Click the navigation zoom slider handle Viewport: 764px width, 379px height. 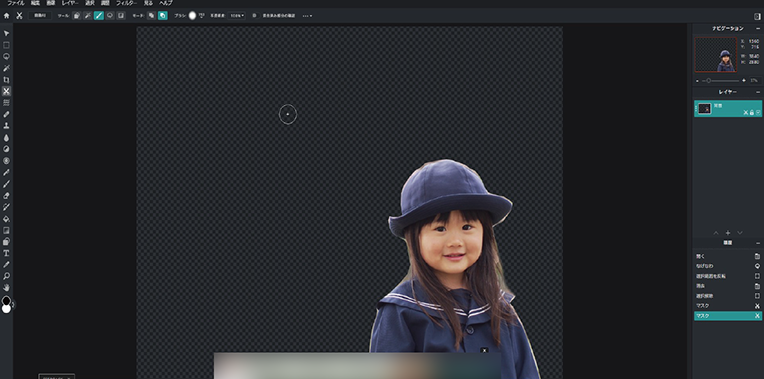pyautogui.click(x=708, y=80)
